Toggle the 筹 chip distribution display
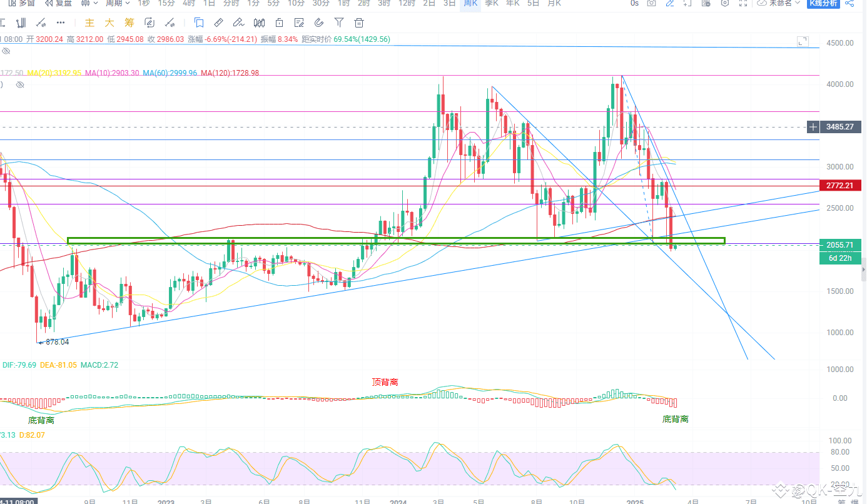The width and height of the screenshot is (867, 504). click(129, 23)
